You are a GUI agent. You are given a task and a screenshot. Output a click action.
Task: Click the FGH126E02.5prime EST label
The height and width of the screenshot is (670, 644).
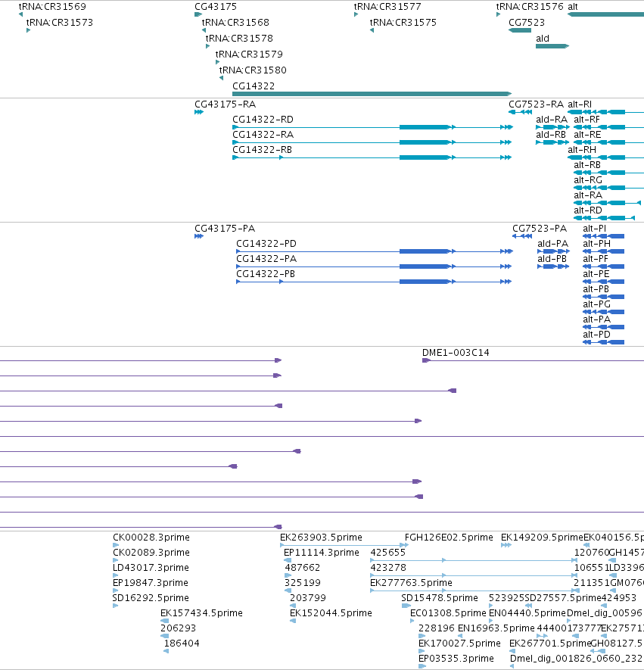coord(449,537)
